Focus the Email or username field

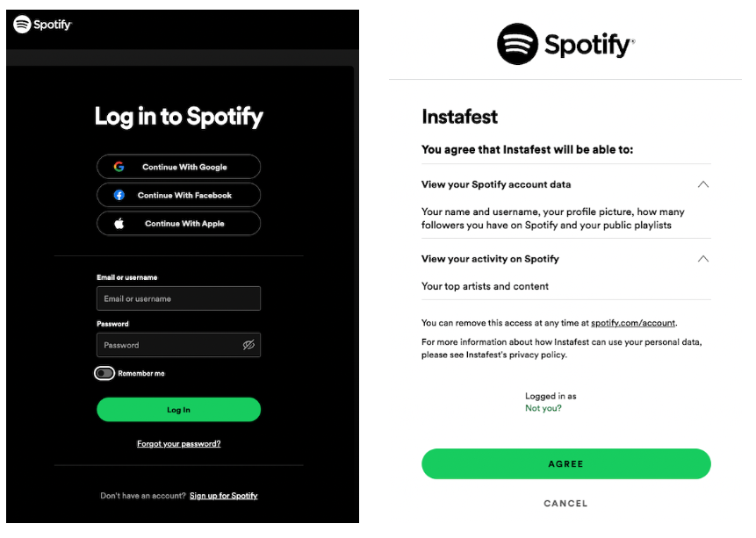click(x=178, y=298)
